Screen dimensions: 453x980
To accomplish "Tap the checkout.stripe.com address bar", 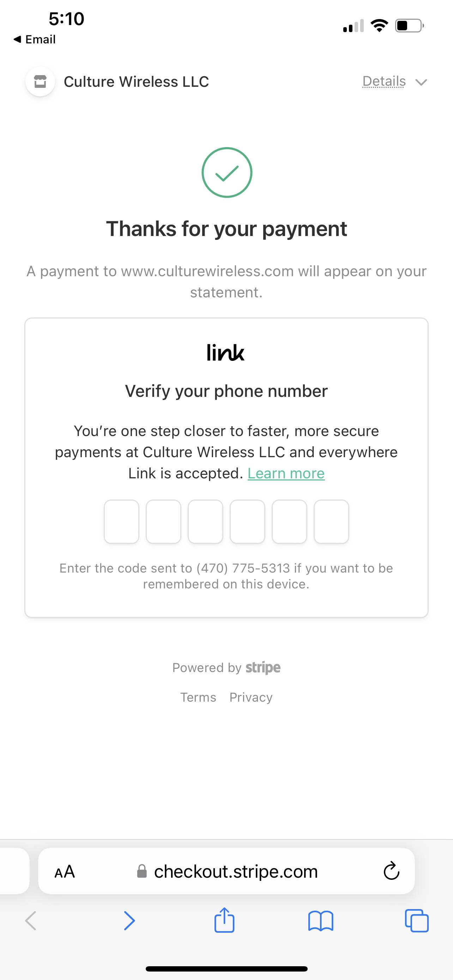I will coord(227,871).
